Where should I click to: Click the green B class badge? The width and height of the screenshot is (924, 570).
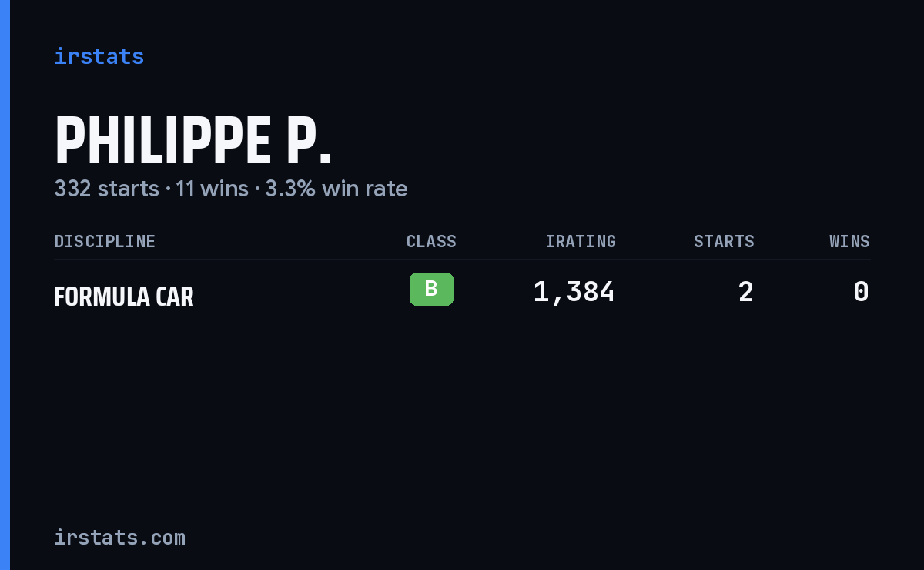(431, 290)
